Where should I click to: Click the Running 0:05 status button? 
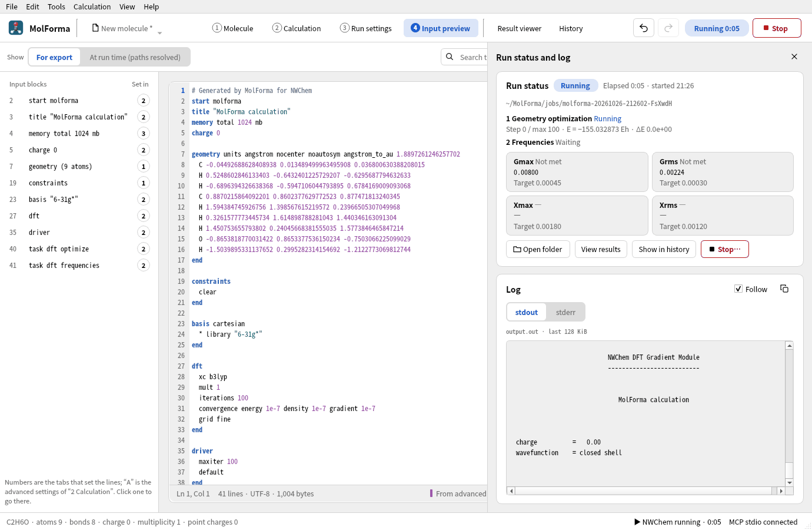(x=717, y=28)
